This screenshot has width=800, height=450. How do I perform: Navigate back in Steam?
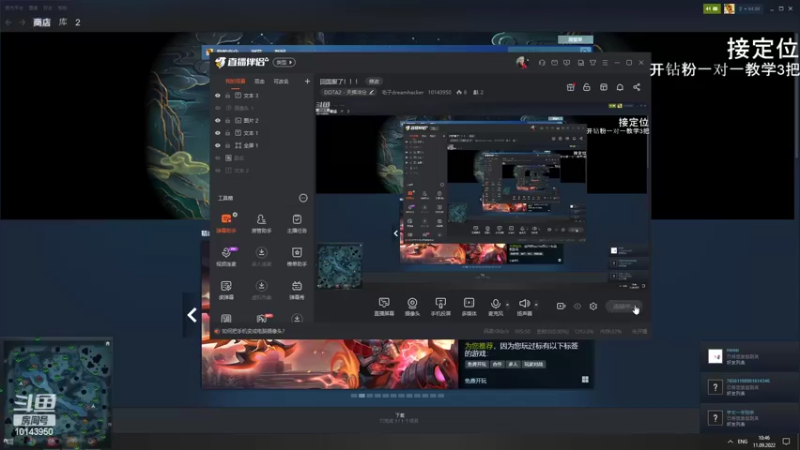tap(8, 22)
